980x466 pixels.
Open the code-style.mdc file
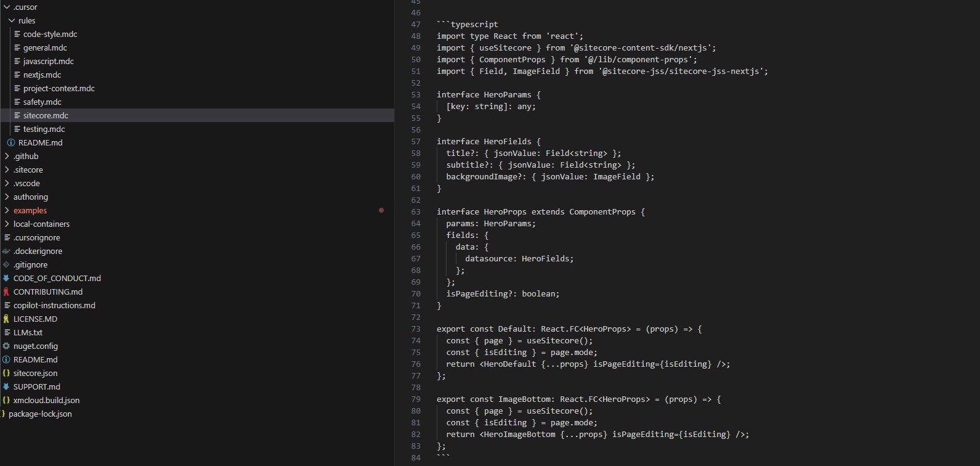(50, 34)
